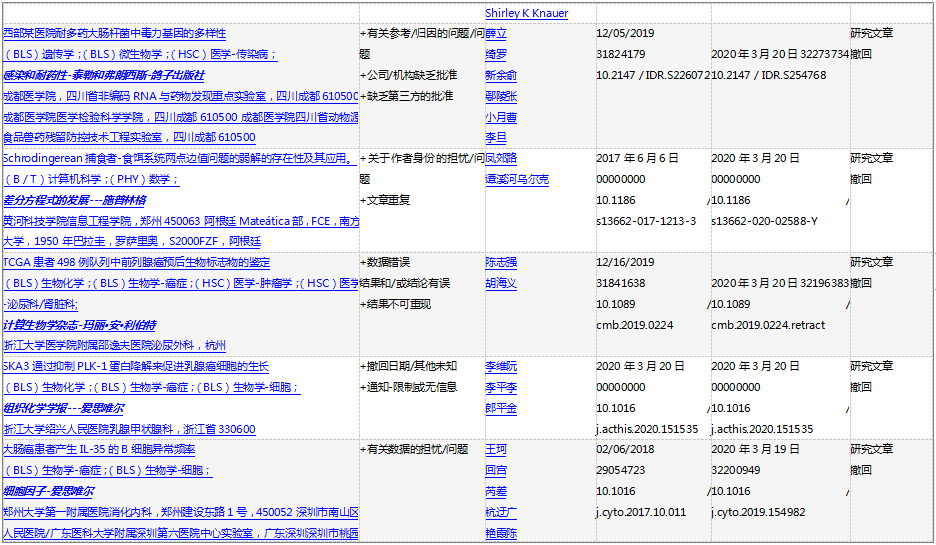Image resolution: width=936 pixels, height=545 pixels.
Task: Click the 大学, 1950 年巴拉圭 affiliation link
Action: point(132,241)
